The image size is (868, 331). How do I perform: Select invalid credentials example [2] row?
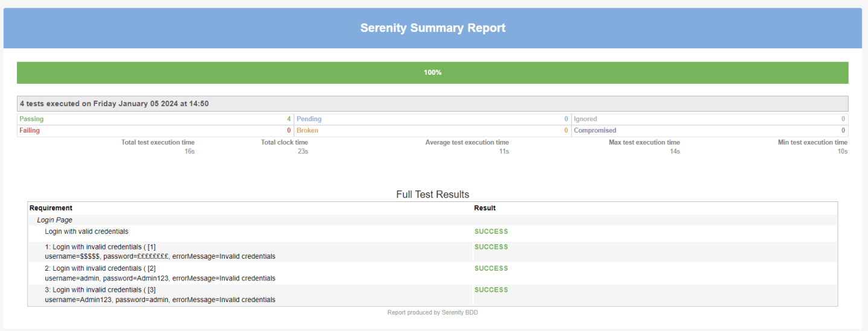pos(433,273)
